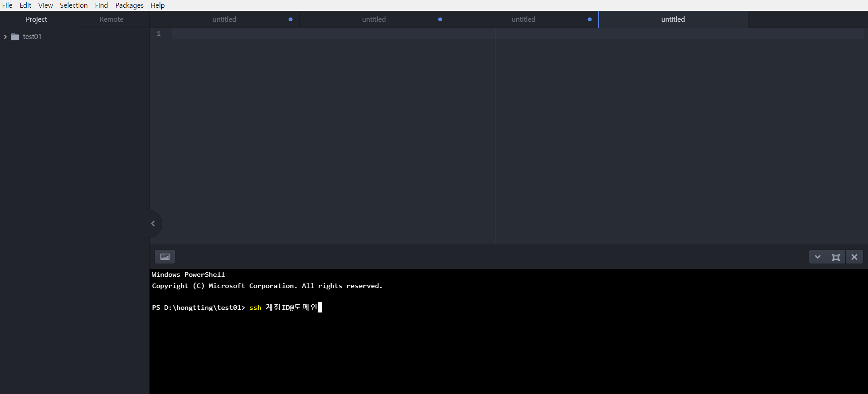Click the blue modified dot on the third untitled tab
Screen dimensions: 868x394
(x=590, y=19)
